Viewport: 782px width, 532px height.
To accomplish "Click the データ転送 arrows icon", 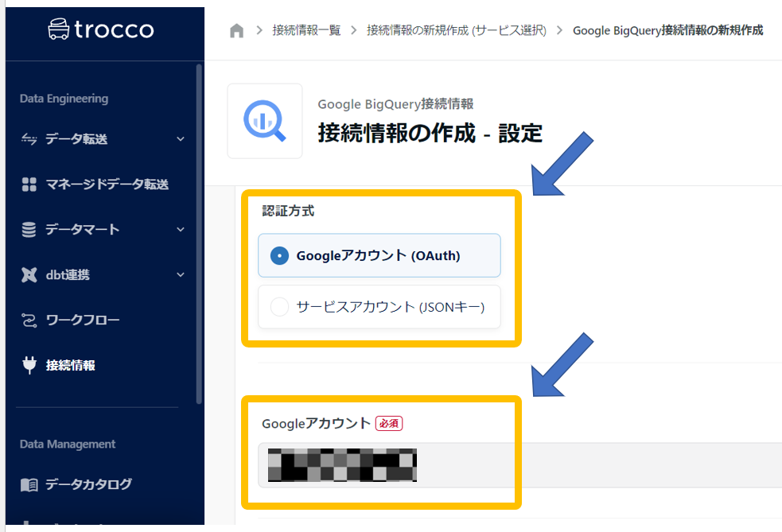I will pos(29,139).
